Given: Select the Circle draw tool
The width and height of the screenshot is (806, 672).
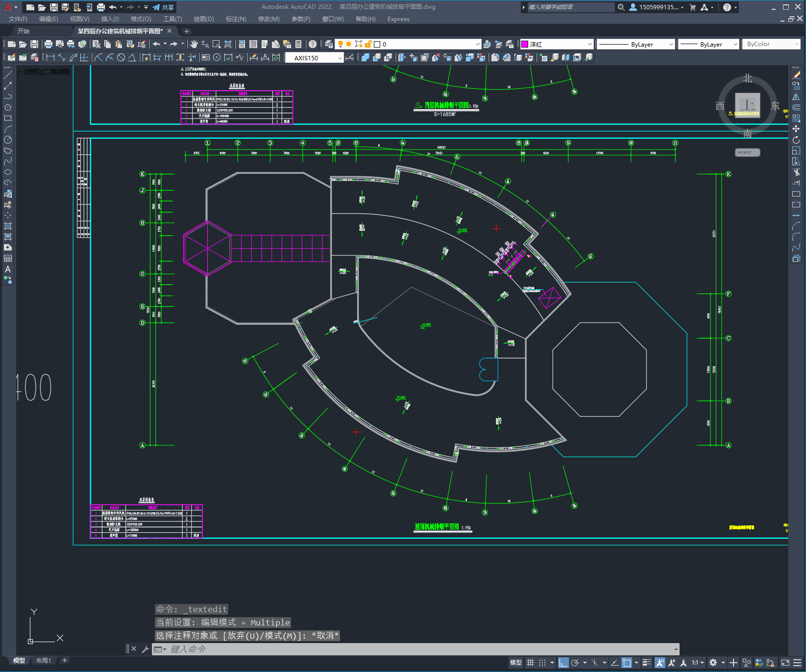Looking at the screenshot, I should 8,140.
